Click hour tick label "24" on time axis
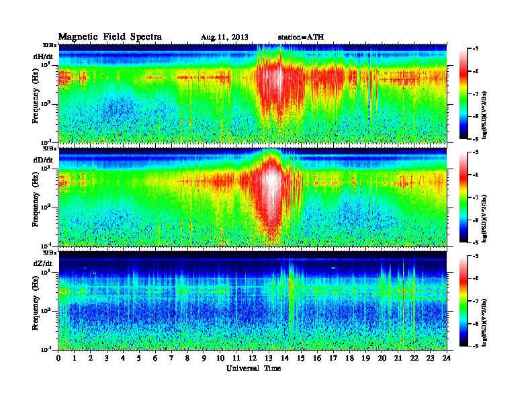This screenshot has height=411, width=532. [447, 358]
